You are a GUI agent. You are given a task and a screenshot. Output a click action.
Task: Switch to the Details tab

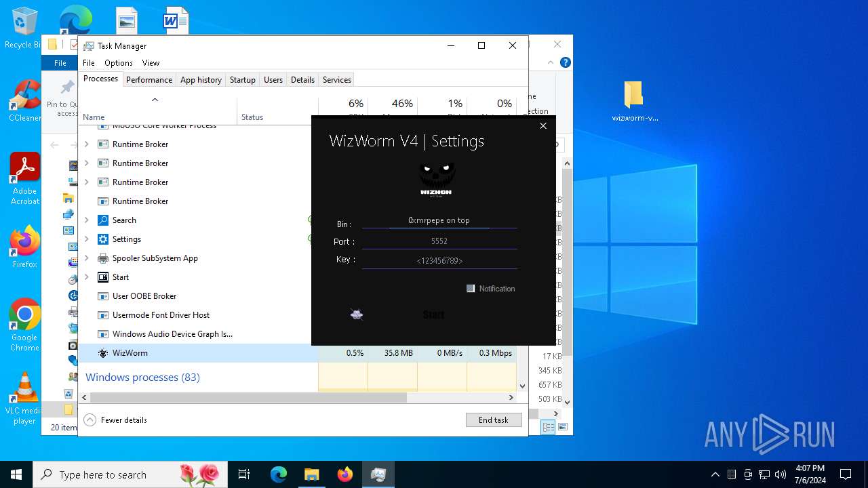[x=302, y=79]
